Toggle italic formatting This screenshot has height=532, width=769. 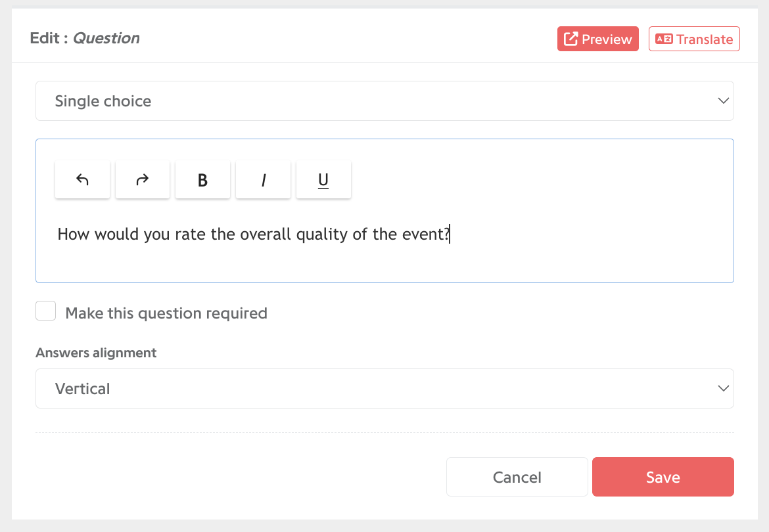(264, 180)
